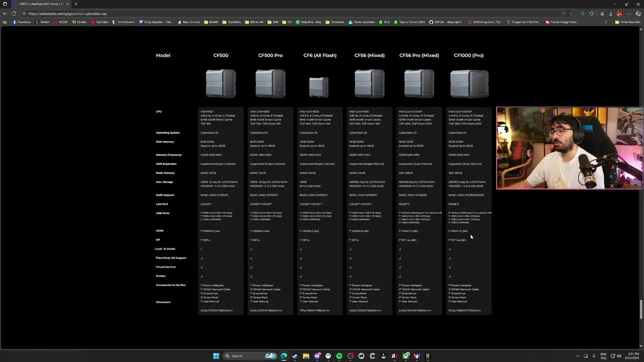Screen dimensions: 644x362
Task: Open Edge settings and more menu
Action: point(629,14)
